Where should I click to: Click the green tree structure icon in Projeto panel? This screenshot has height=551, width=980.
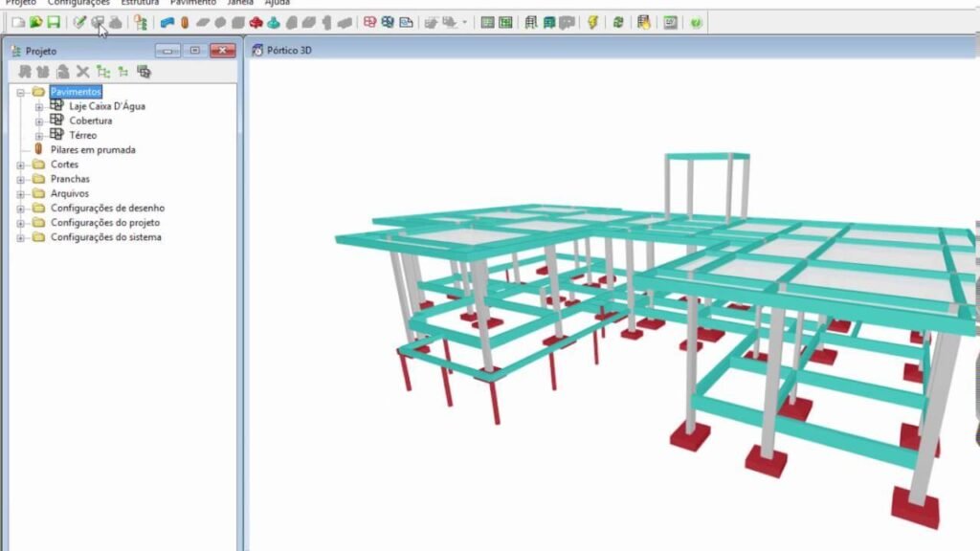(103, 72)
